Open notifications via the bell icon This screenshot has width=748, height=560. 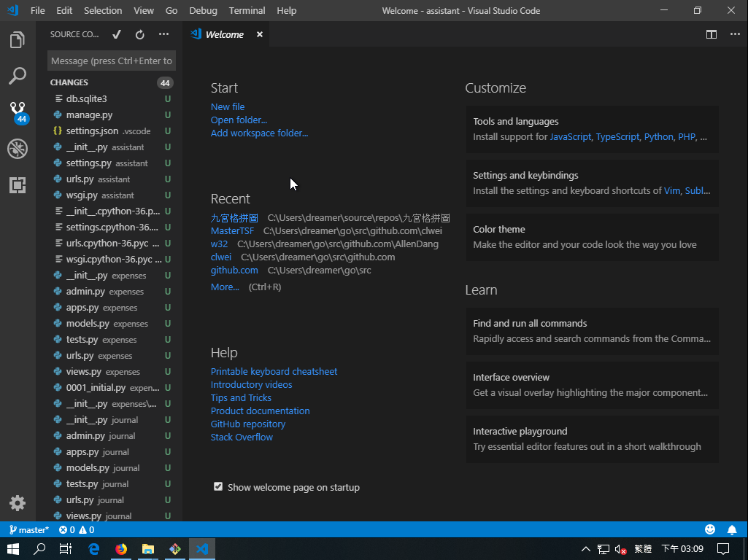732,530
